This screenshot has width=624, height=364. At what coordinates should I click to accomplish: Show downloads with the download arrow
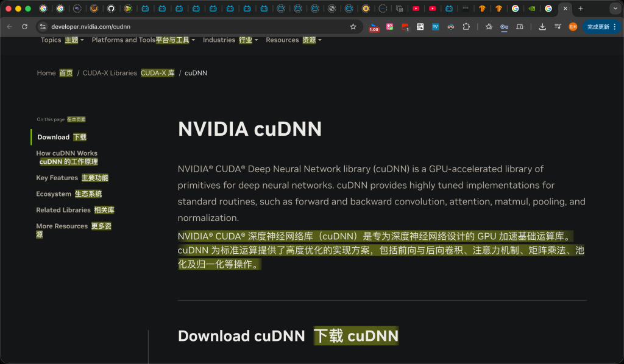point(542,27)
